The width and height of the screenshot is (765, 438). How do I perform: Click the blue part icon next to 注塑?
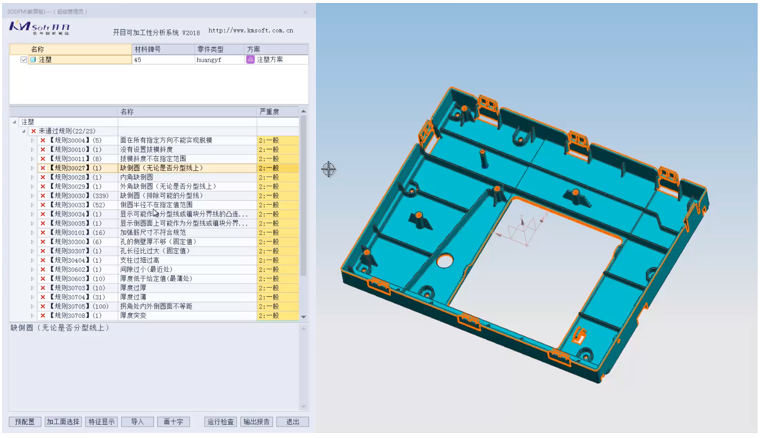[33, 60]
